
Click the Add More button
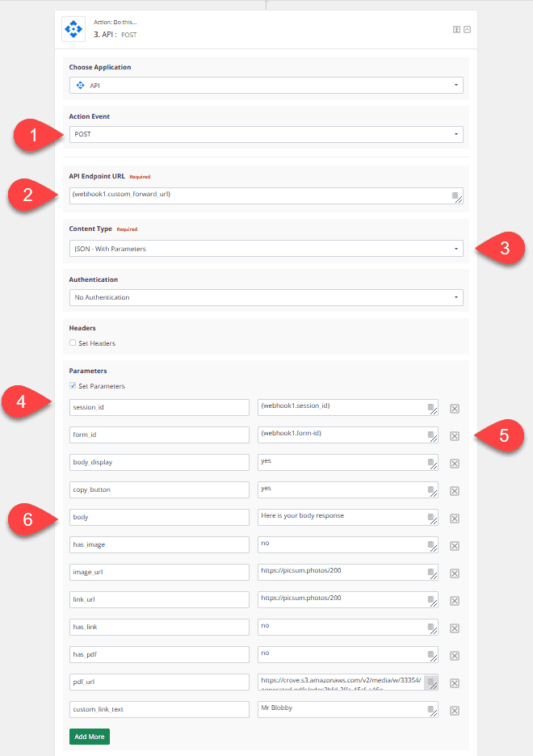[x=90, y=737]
